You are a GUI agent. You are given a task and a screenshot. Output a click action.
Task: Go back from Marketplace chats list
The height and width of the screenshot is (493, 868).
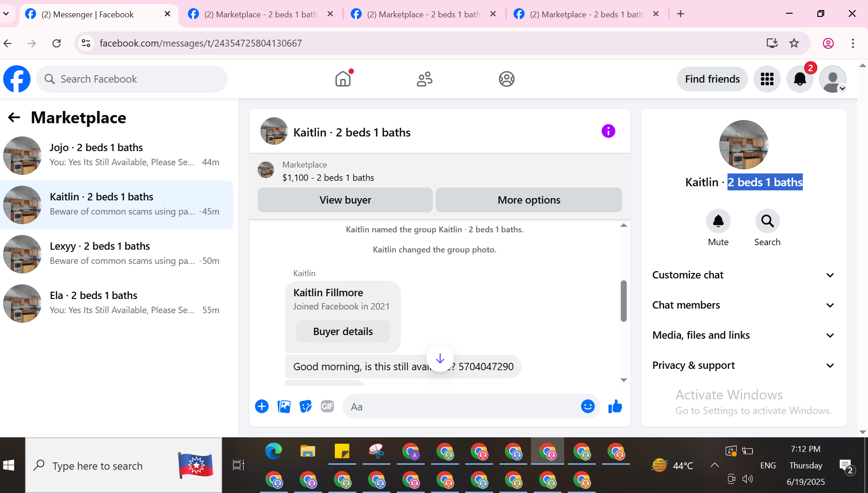pyautogui.click(x=14, y=118)
